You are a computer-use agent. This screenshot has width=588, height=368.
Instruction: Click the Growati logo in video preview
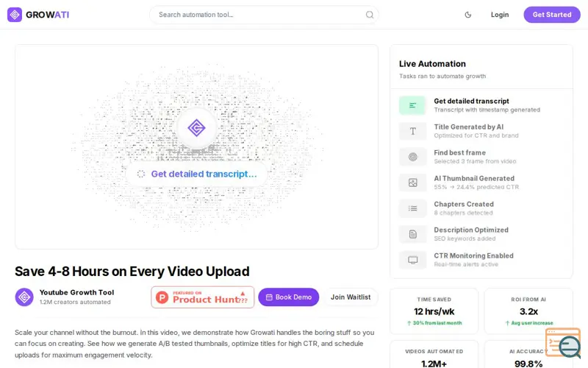196,128
